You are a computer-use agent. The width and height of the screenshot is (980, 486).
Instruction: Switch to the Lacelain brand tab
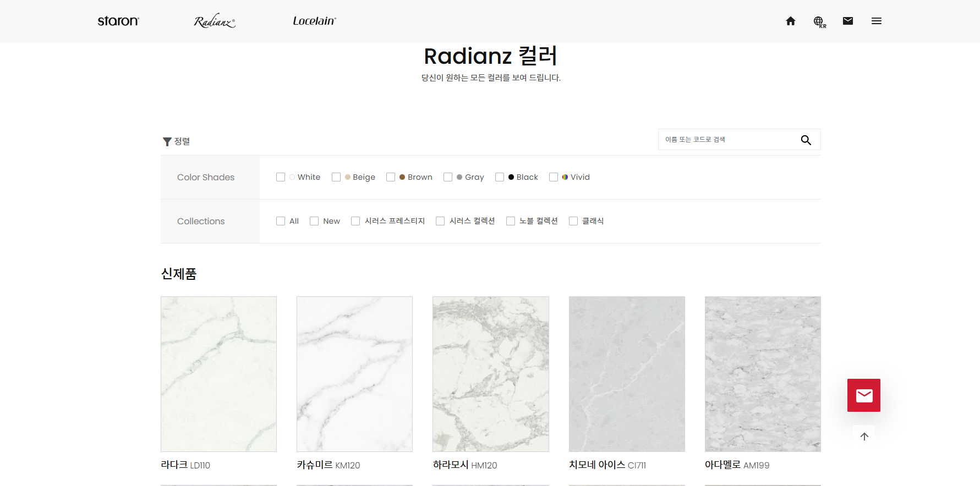[x=314, y=21]
